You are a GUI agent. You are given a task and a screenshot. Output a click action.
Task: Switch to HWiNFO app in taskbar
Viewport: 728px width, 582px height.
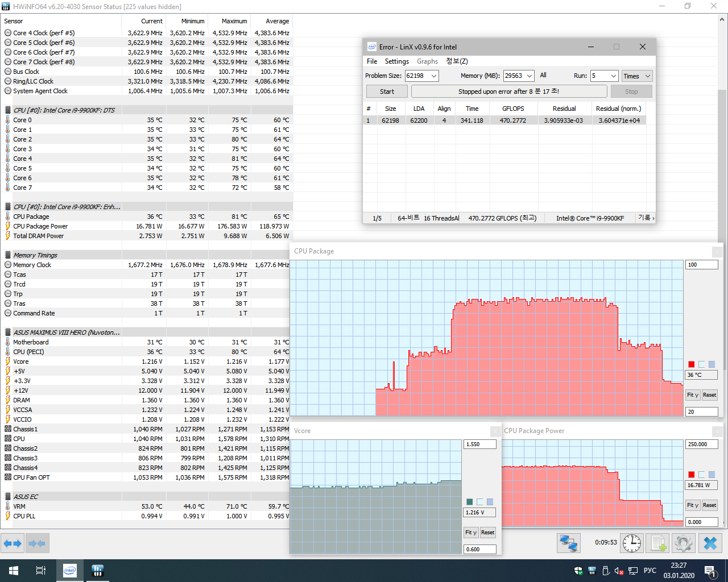click(97, 571)
